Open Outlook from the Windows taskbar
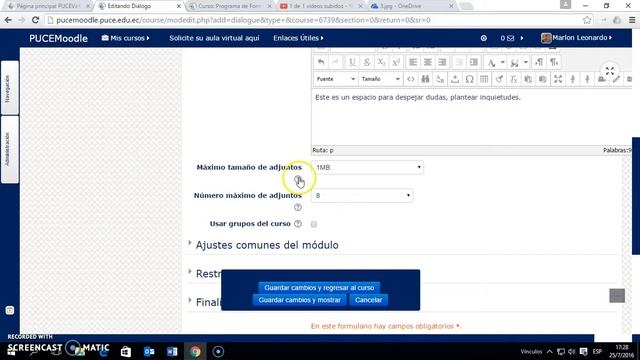The width and height of the screenshot is (640, 360). [x=149, y=351]
